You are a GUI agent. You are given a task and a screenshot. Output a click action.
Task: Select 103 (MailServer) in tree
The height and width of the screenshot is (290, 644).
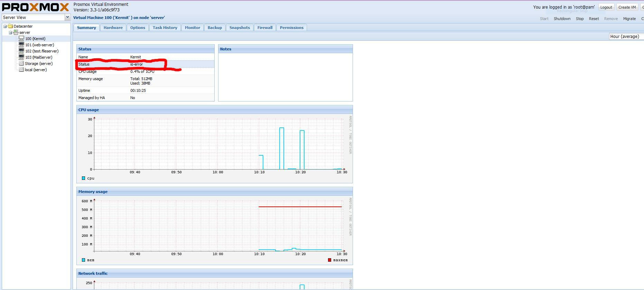(x=39, y=57)
